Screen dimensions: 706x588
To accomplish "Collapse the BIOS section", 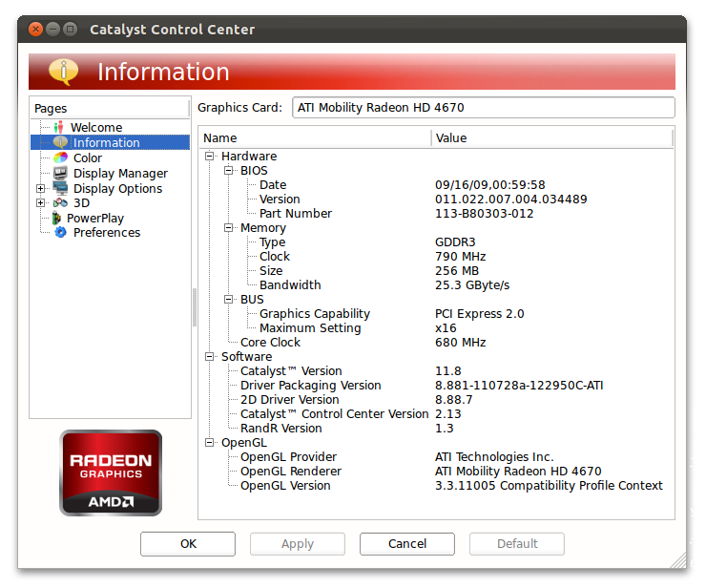I will coord(228,170).
